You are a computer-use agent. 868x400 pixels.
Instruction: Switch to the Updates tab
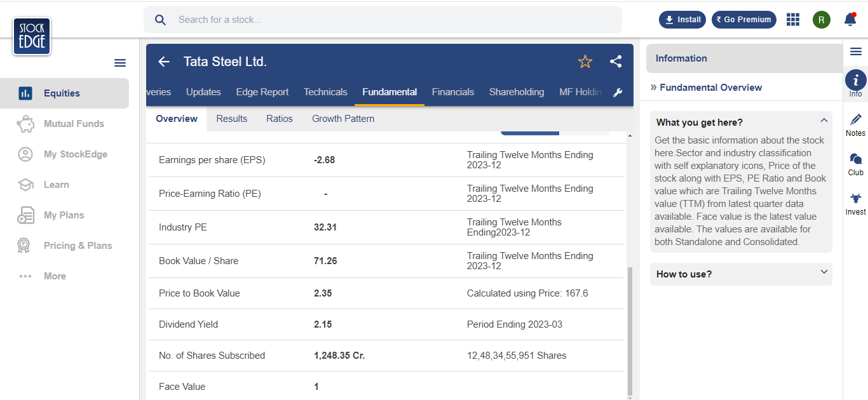click(203, 92)
